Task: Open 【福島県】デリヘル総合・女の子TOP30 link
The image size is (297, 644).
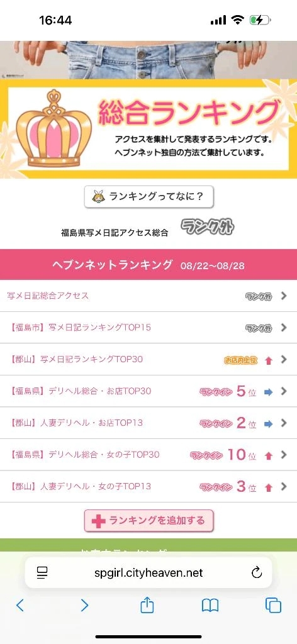Action: point(148,455)
